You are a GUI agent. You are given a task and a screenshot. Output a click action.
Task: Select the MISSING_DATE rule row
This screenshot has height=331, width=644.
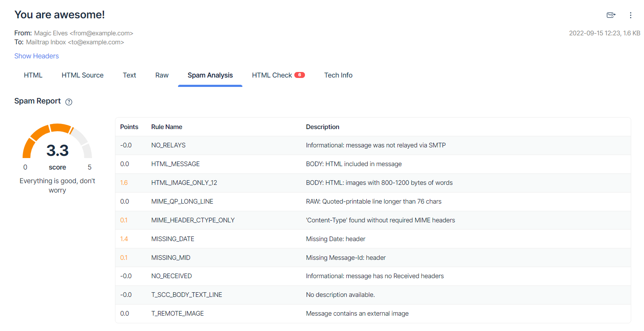pyautogui.click(x=172, y=239)
